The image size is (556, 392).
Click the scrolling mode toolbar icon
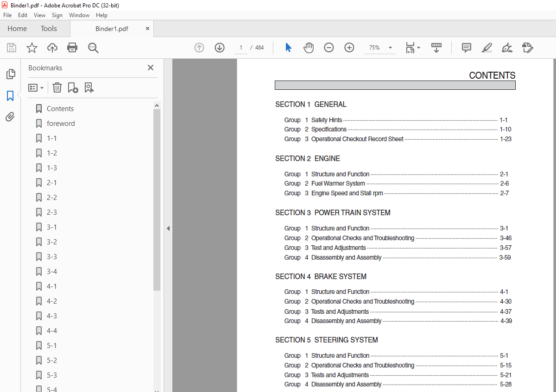(436, 48)
